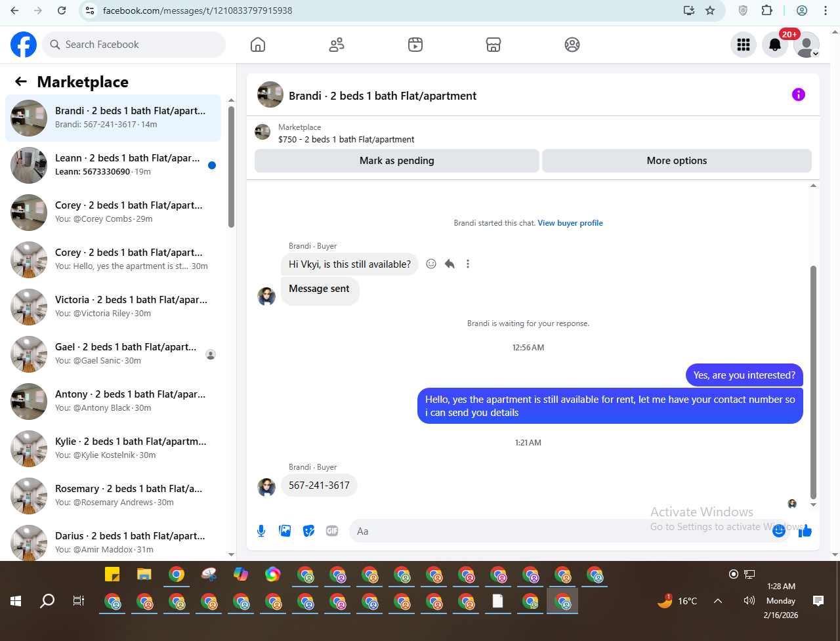
Task: Click the Facebook logo icon
Action: pos(24,45)
